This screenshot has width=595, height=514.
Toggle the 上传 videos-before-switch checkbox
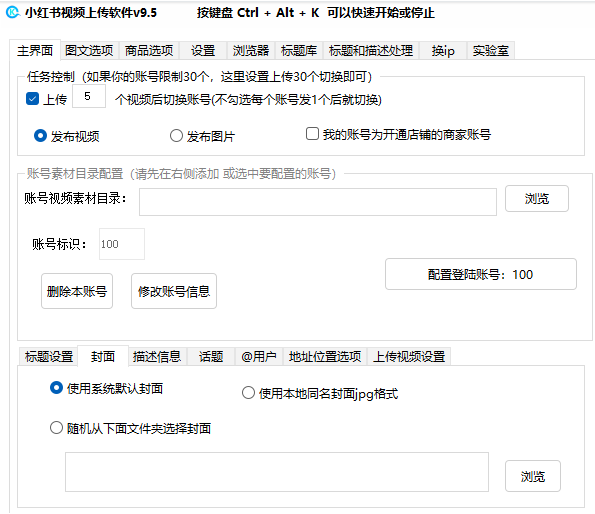(x=32, y=99)
